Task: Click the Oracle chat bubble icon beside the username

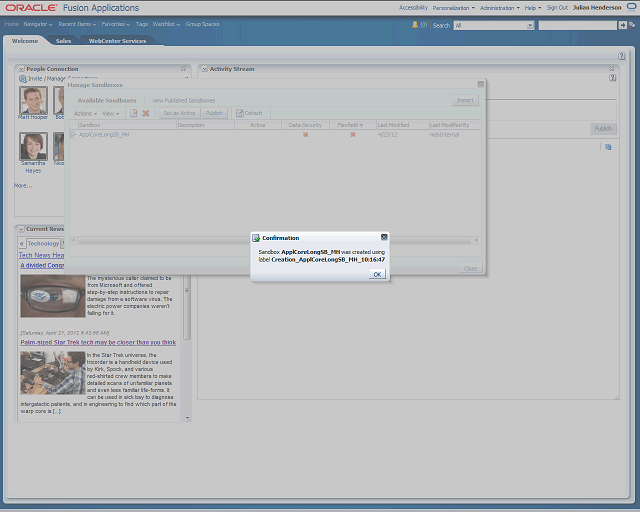Action: (631, 7)
